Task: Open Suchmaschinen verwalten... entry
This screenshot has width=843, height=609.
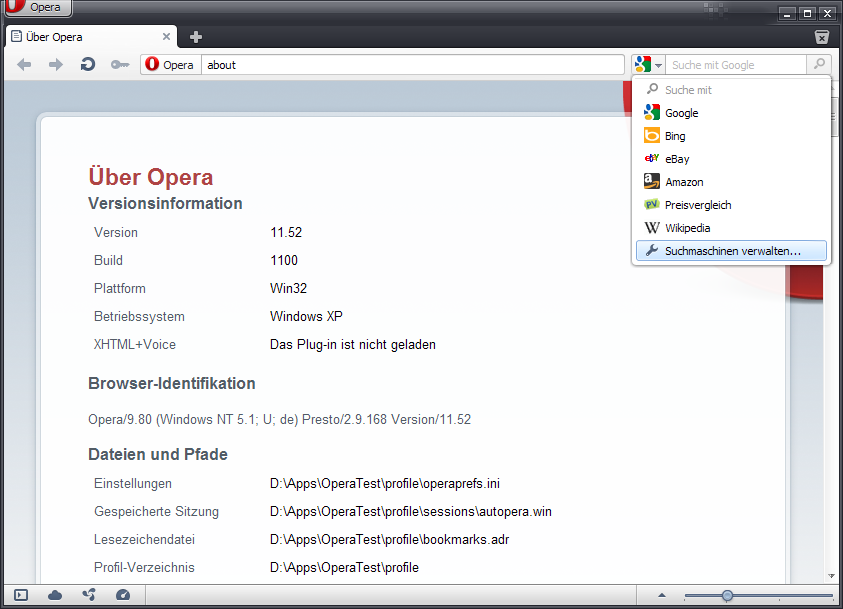Action: (731, 251)
